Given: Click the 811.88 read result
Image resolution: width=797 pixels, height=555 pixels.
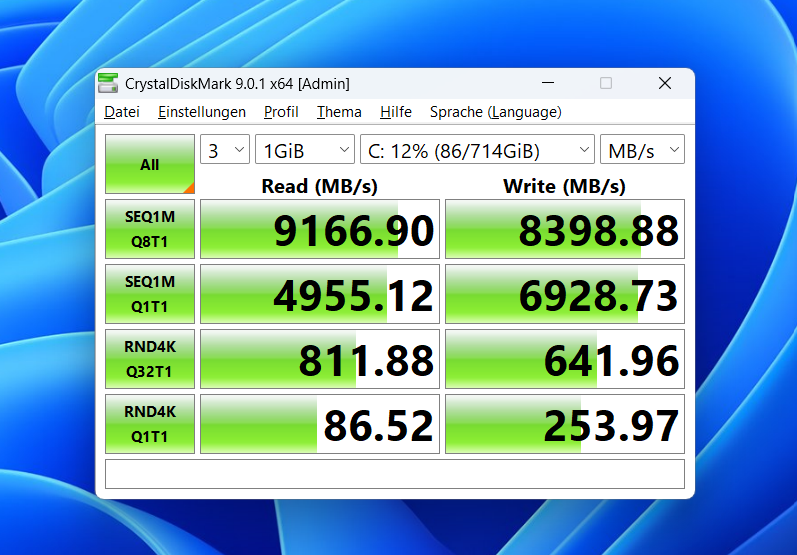Looking at the screenshot, I should [x=320, y=359].
